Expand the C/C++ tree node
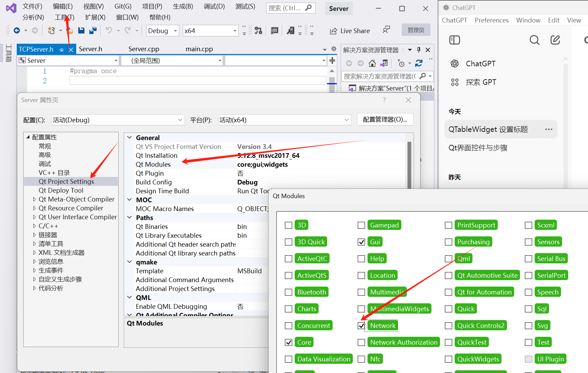 34,226
